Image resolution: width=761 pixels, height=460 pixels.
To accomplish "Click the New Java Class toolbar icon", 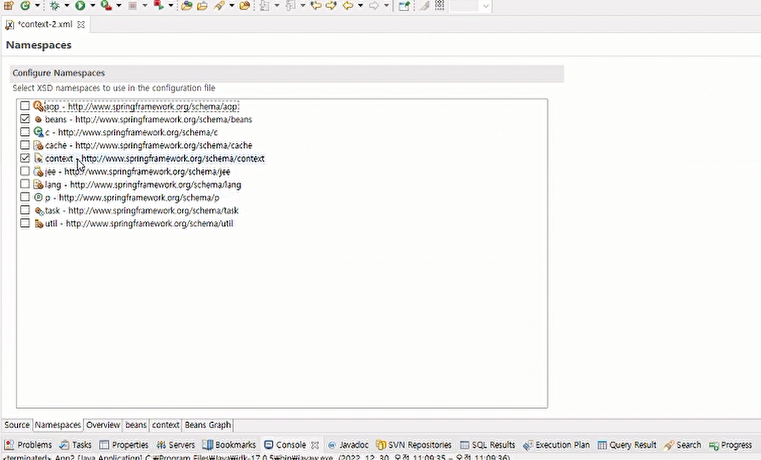I will coord(25,5).
